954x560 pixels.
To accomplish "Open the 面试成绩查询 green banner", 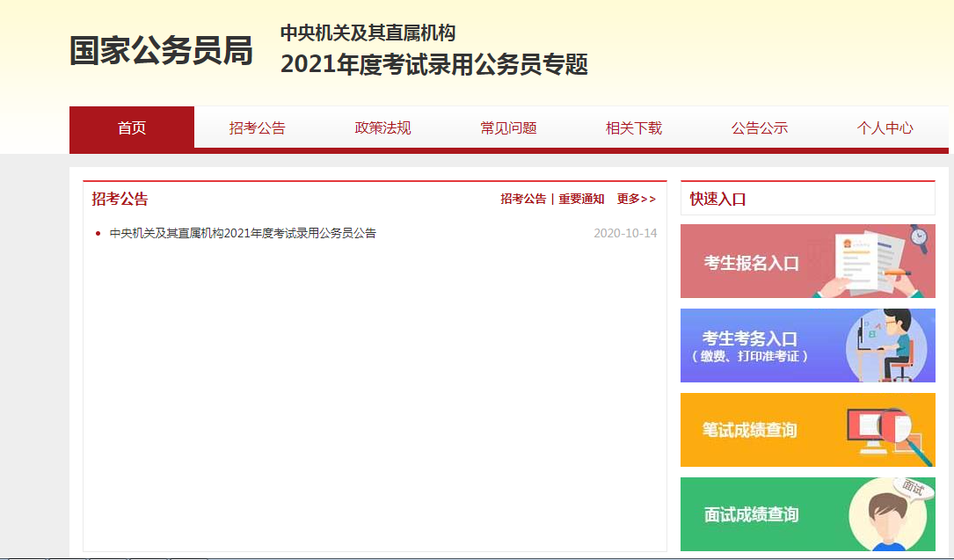I will [751, 514].
